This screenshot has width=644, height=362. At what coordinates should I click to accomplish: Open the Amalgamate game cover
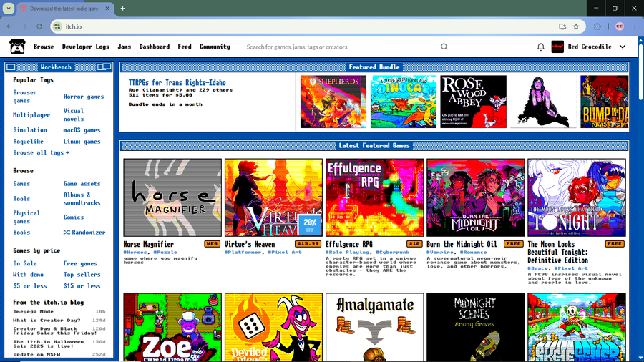[x=374, y=327]
